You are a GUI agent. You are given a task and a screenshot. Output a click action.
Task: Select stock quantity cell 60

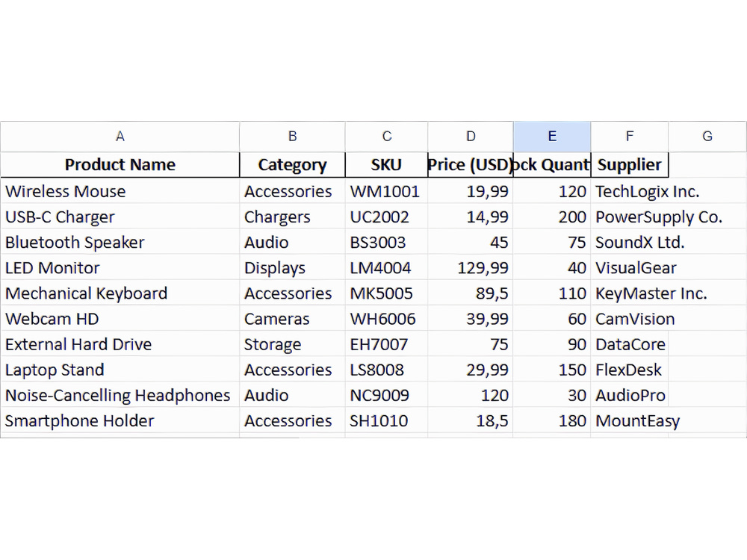point(552,319)
